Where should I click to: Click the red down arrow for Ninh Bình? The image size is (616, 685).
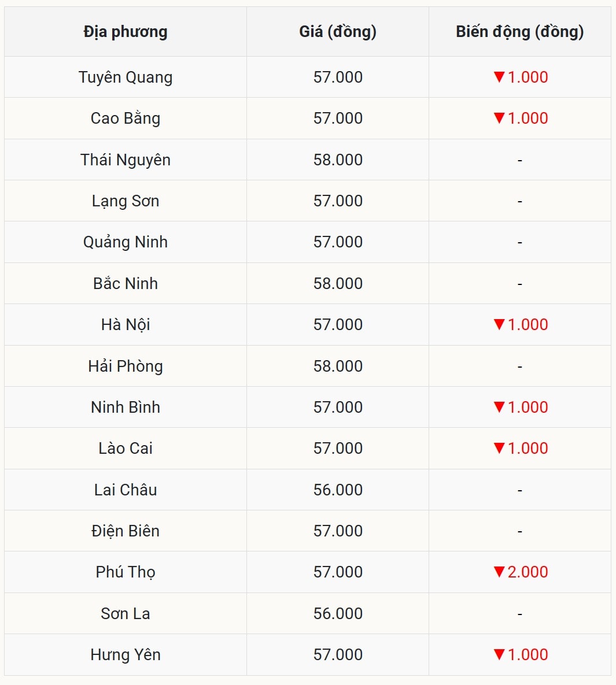tap(499, 407)
